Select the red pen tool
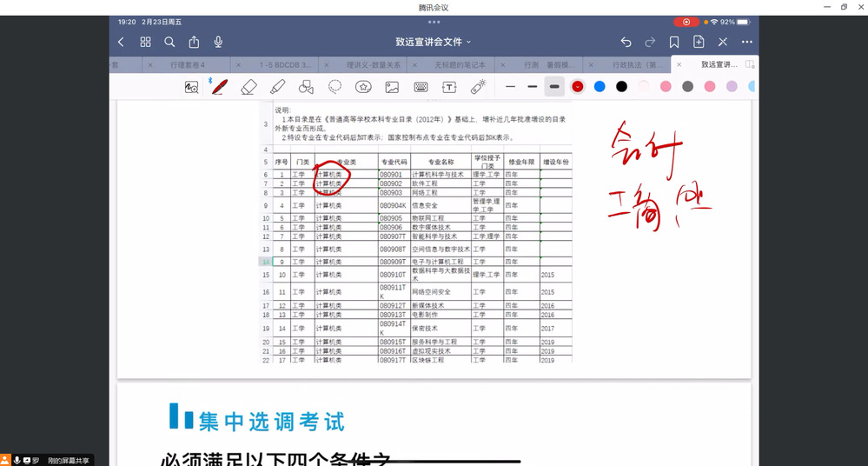The width and height of the screenshot is (868, 466). coord(220,87)
